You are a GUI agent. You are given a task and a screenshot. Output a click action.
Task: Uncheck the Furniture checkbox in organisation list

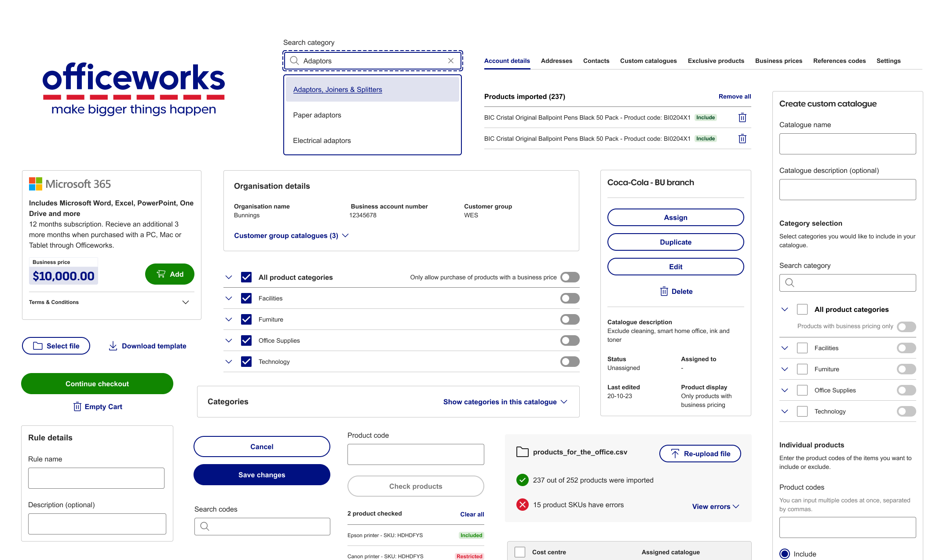[x=246, y=319]
